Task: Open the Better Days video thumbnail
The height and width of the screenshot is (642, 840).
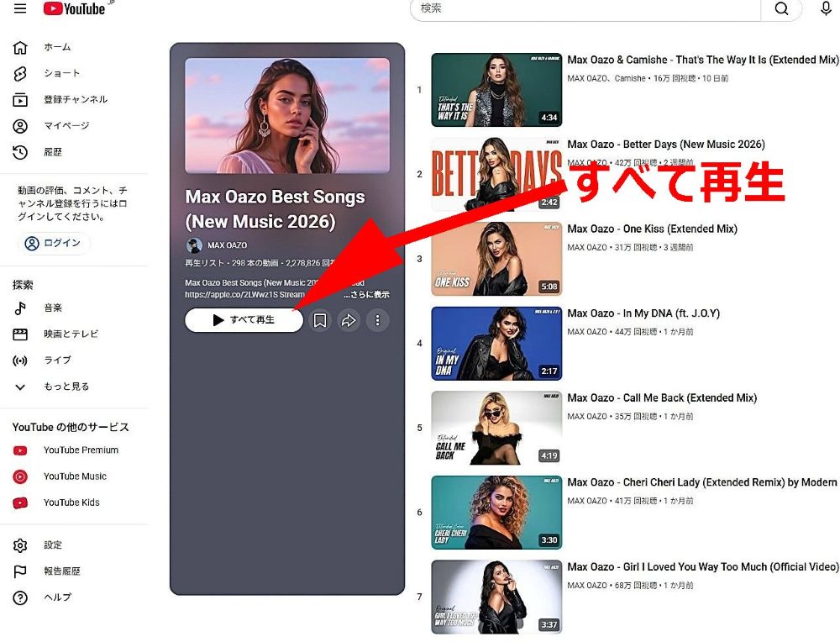Action: point(496,174)
